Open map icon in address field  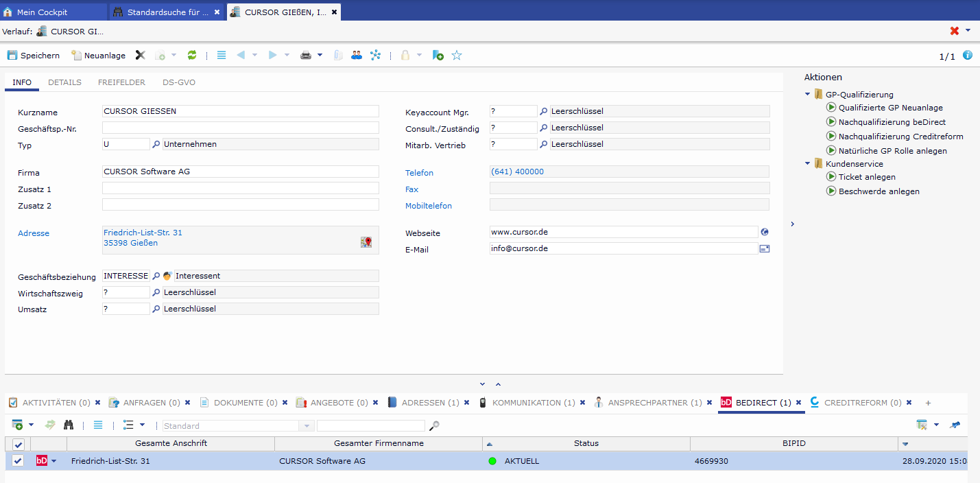[367, 241]
